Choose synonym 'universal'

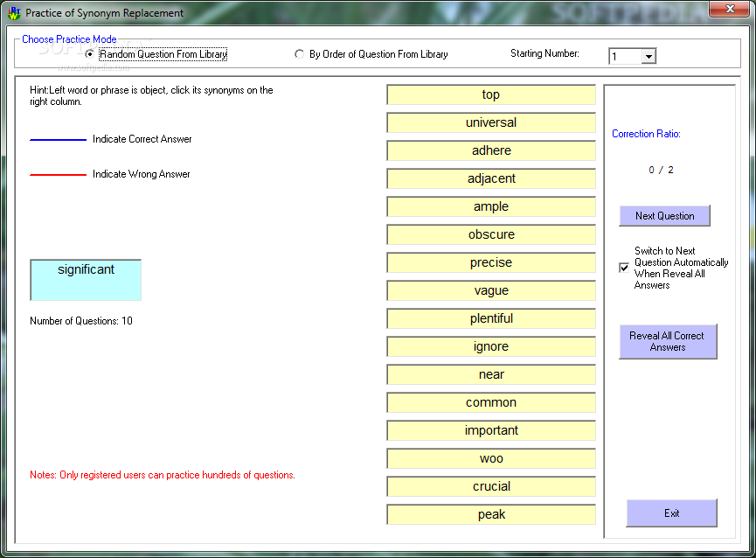coord(491,123)
